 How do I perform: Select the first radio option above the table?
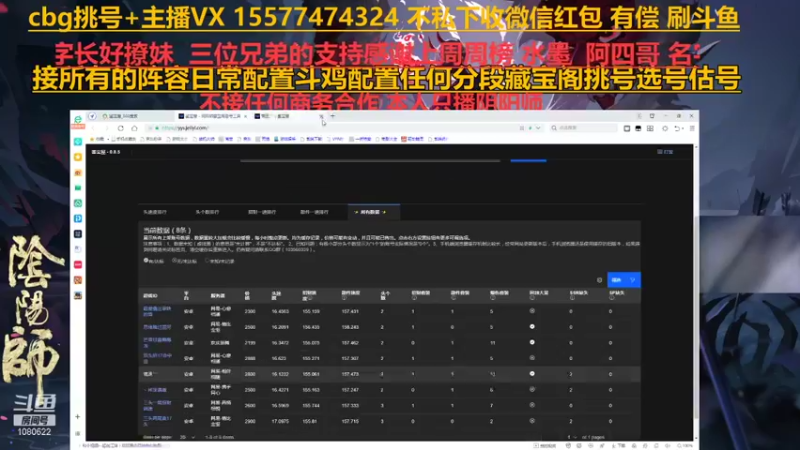[146, 261]
